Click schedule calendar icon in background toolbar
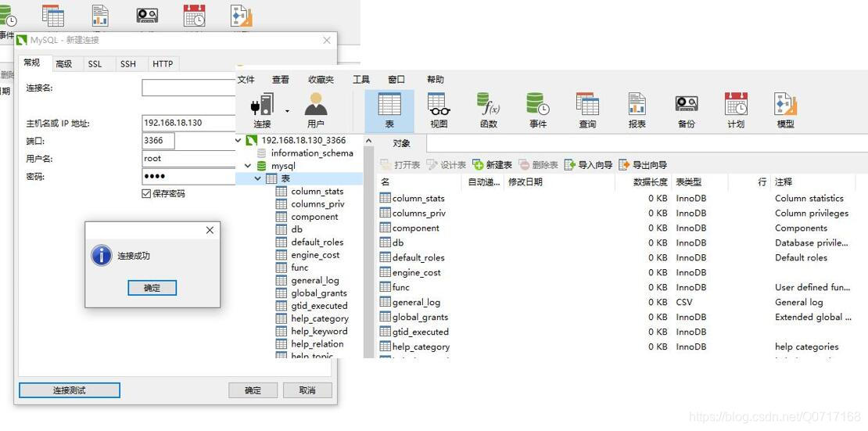 [x=194, y=16]
